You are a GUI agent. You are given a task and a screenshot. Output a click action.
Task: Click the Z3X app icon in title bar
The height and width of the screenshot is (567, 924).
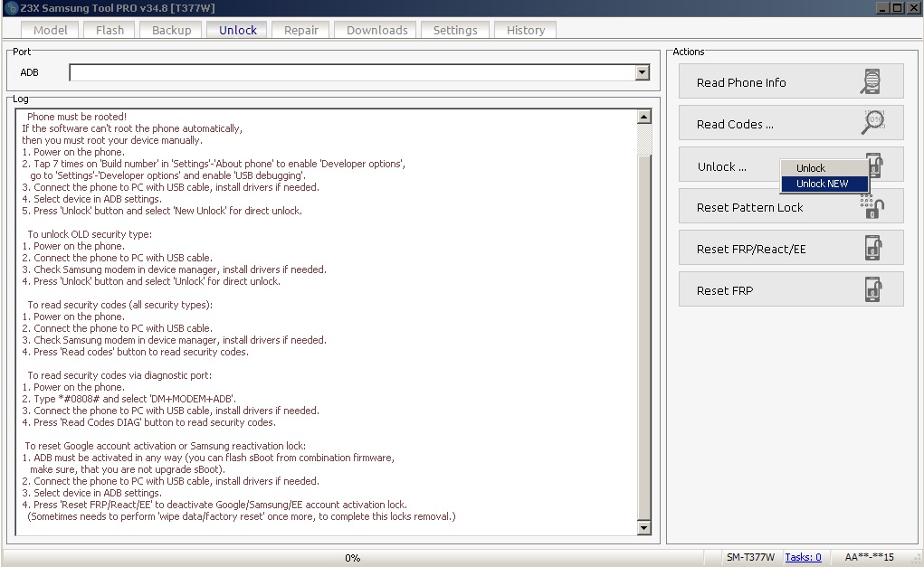pos(10,7)
